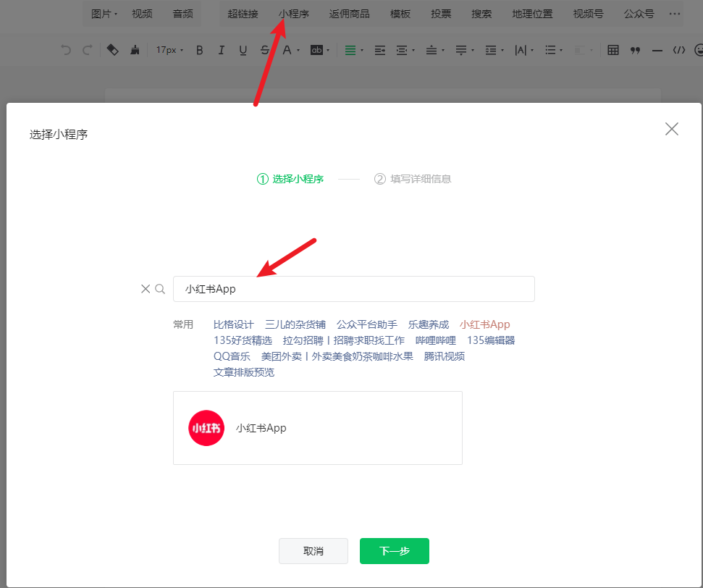
Task: Click the redo icon in editor toolbar
Action: coord(88,50)
